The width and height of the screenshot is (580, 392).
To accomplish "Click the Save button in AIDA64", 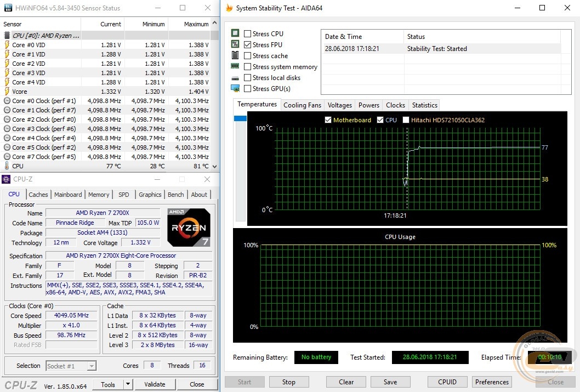I will (x=390, y=382).
